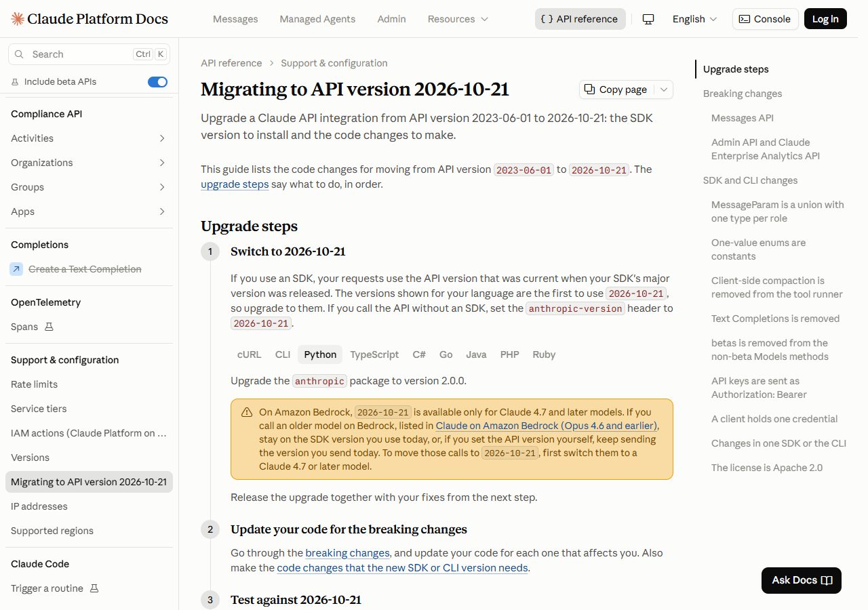Select the Go language tab
Viewport: 868px width, 610px height.
point(446,354)
